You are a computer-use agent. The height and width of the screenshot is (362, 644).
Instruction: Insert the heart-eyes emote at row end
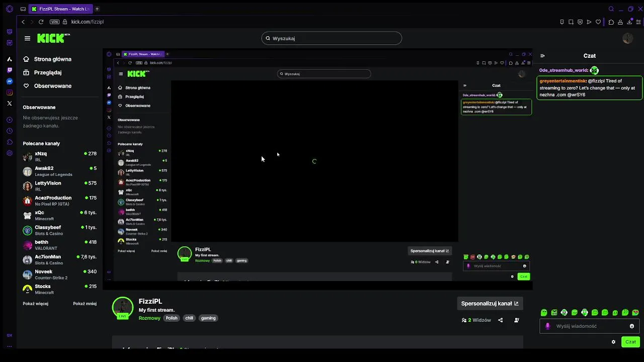(x=635, y=312)
